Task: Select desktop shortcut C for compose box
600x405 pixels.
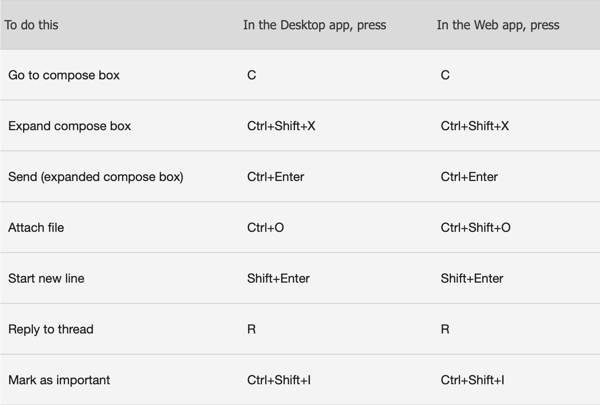Action: tap(251, 75)
